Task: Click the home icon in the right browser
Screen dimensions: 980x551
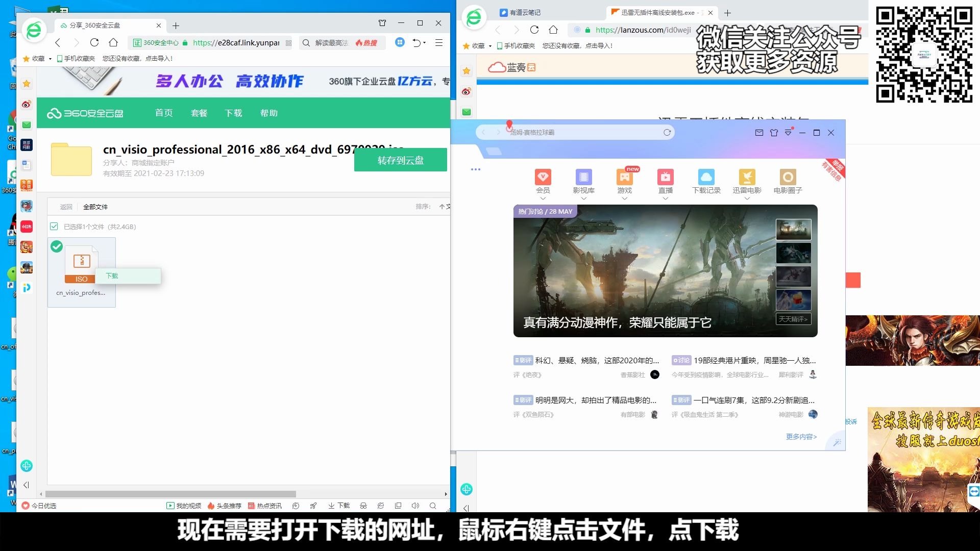Action: tap(553, 30)
